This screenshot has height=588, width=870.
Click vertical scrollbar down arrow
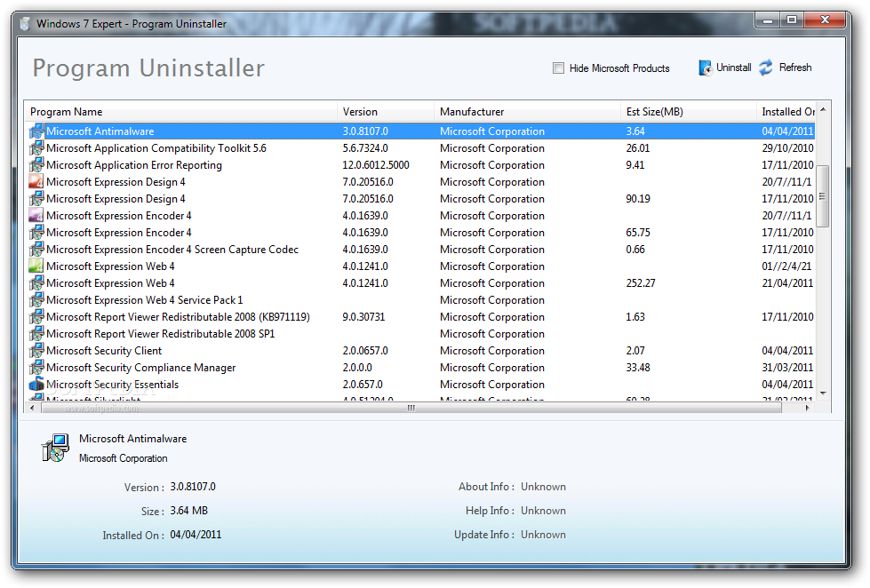tap(824, 393)
